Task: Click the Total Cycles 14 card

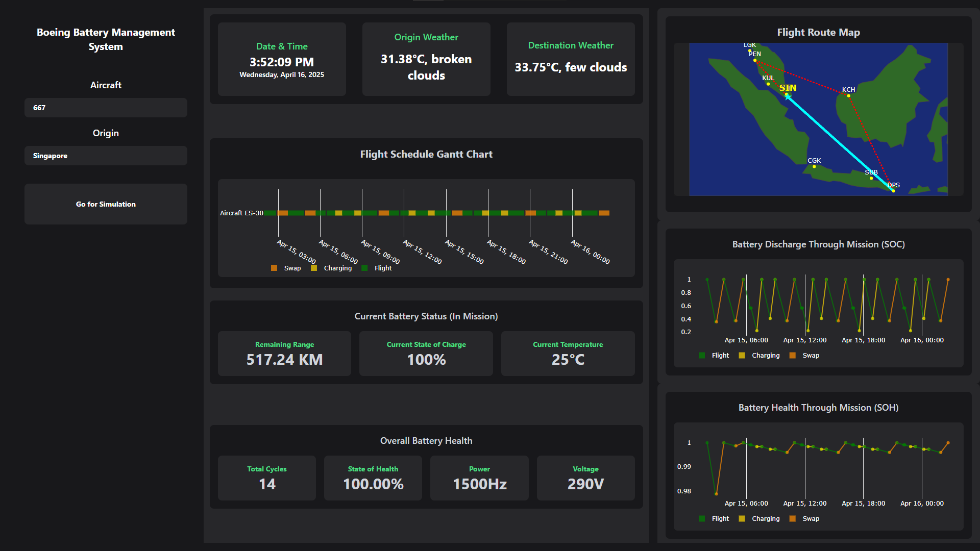Action: coord(266,478)
